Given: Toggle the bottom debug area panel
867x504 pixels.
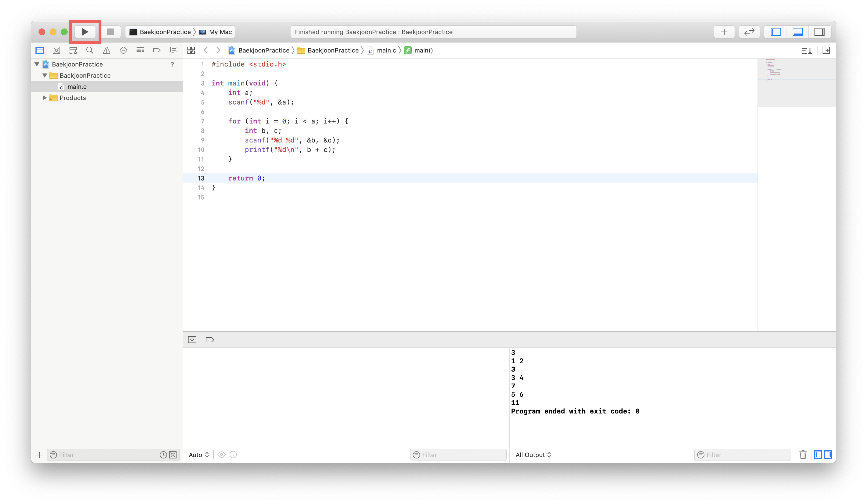Looking at the screenshot, I should tap(797, 32).
